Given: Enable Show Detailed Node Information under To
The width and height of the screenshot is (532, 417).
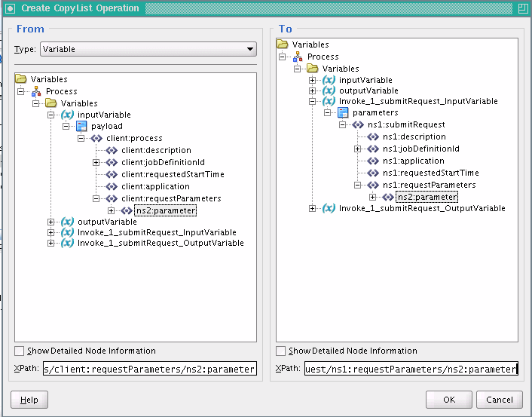Looking at the screenshot, I should tap(280, 351).
